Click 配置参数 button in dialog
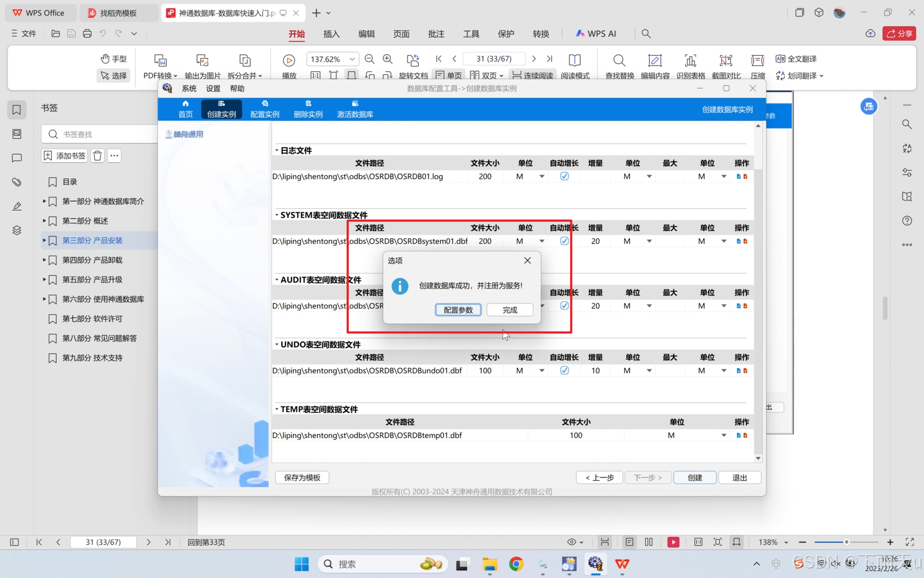 coord(458,310)
